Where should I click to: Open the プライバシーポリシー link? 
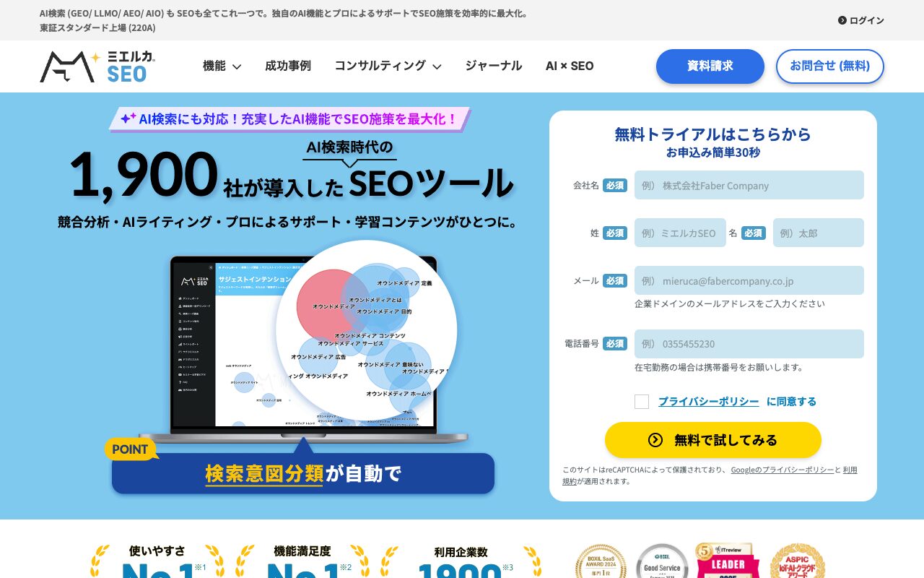[708, 402]
